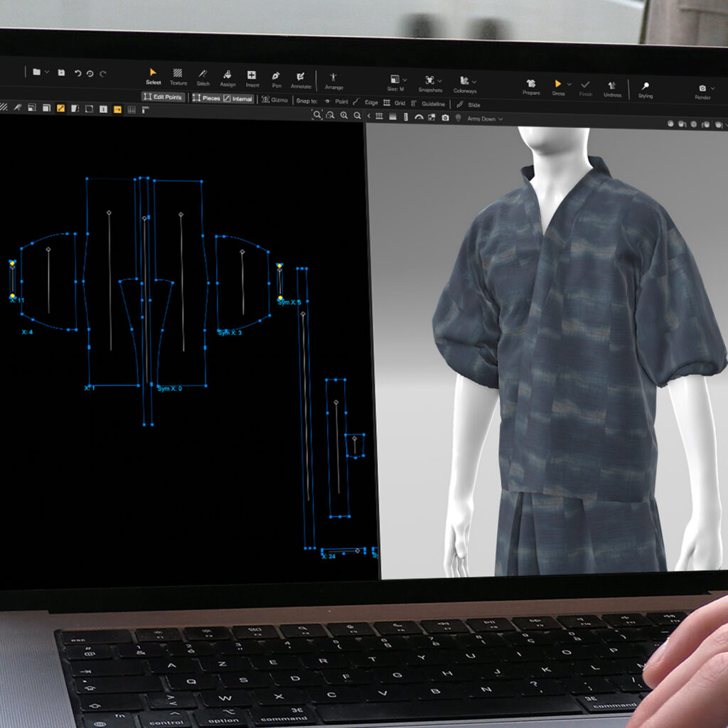Image resolution: width=728 pixels, height=728 pixels.
Task: Toggle the Slide option
Action: click(x=468, y=105)
